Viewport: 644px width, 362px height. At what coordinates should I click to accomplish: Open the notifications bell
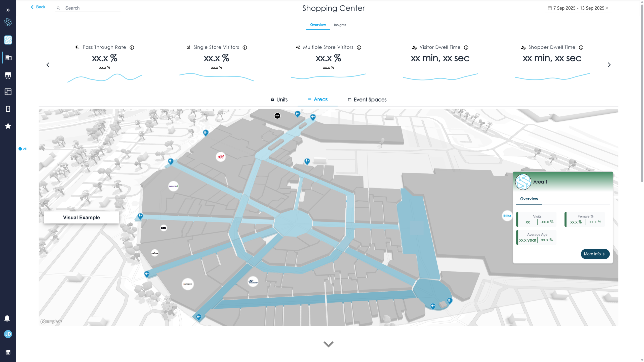coord(7,318)
